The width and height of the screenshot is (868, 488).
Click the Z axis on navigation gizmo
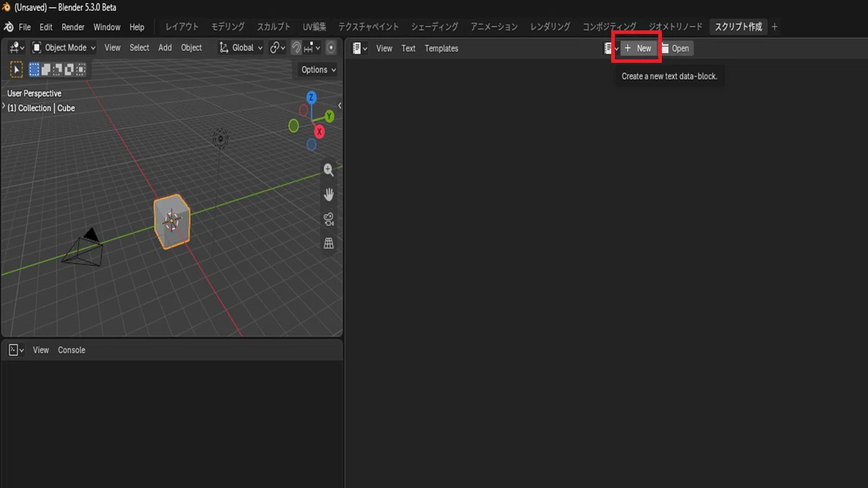[311, 97]
